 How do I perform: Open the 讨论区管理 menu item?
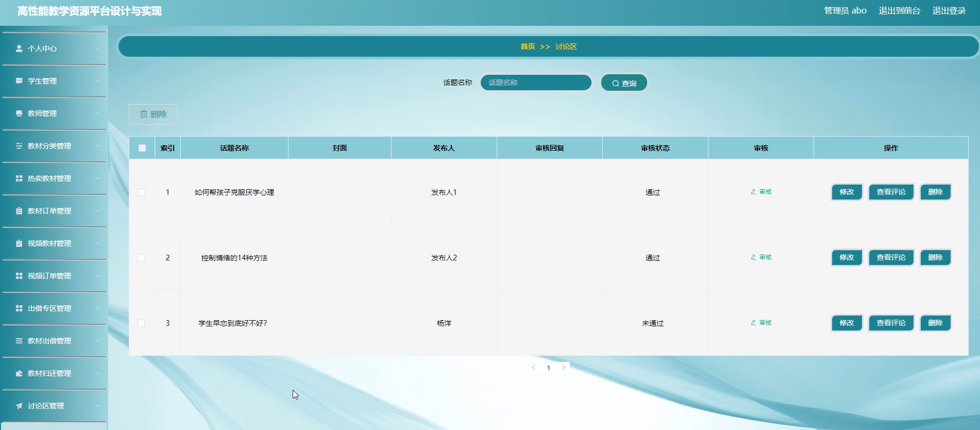[54, 406]
